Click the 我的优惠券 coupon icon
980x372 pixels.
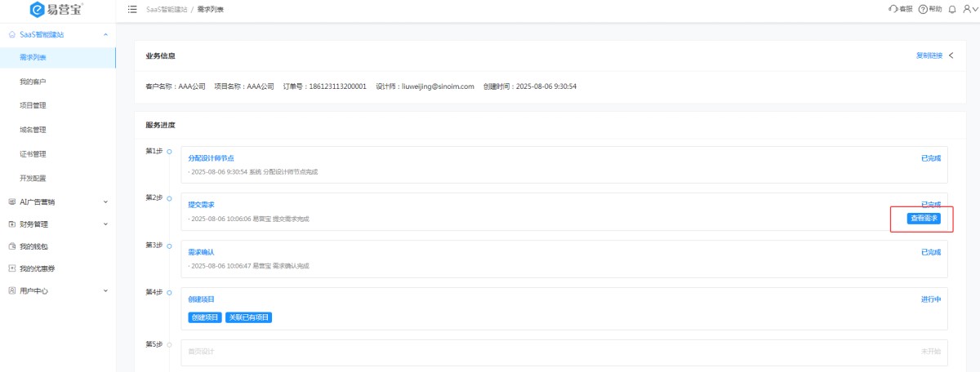(11, 268)
